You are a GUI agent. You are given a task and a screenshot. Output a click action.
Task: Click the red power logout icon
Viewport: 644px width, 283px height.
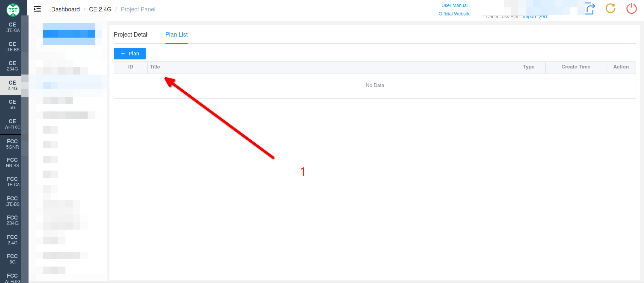point(632,8)
